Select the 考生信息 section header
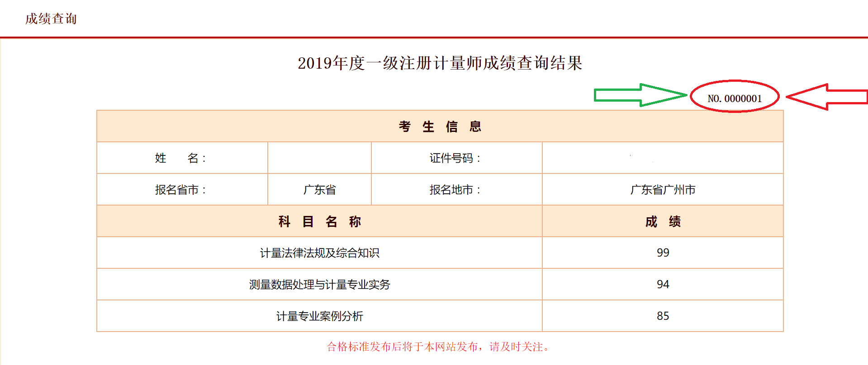The height and width of the screenshot is (365, 868). (x=440, y=126)
